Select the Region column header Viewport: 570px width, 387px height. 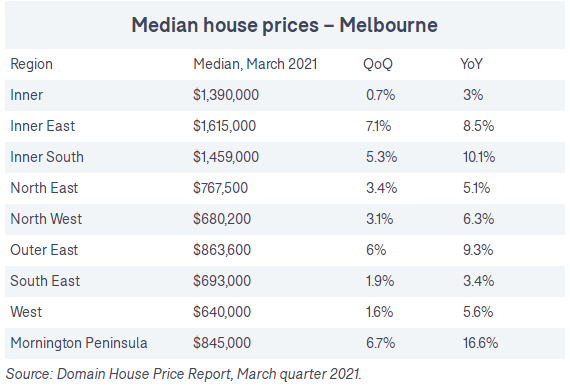[x=32, y=64]
